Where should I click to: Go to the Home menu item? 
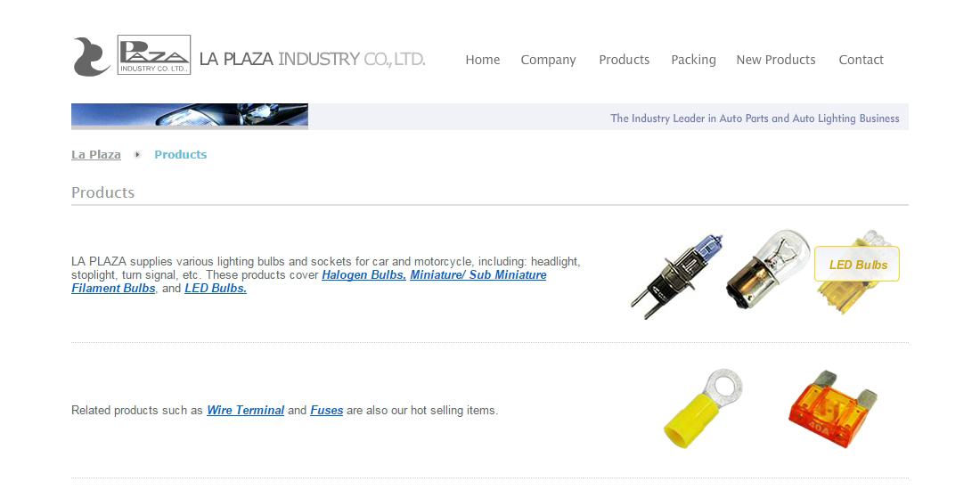click(483, 60)
